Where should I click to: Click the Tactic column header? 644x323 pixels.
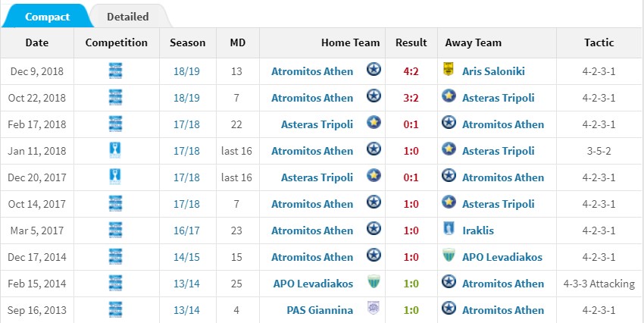pyautogui.click(x=599, y=42)
